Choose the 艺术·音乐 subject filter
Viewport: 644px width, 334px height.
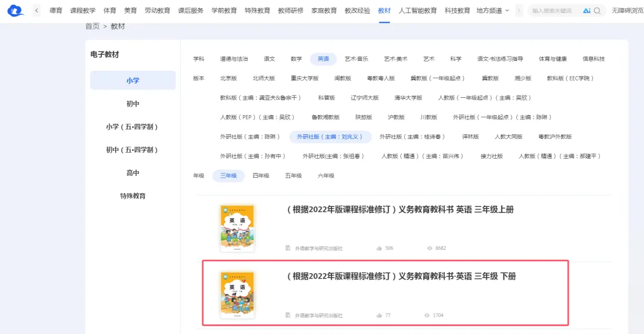coord(357,58)
